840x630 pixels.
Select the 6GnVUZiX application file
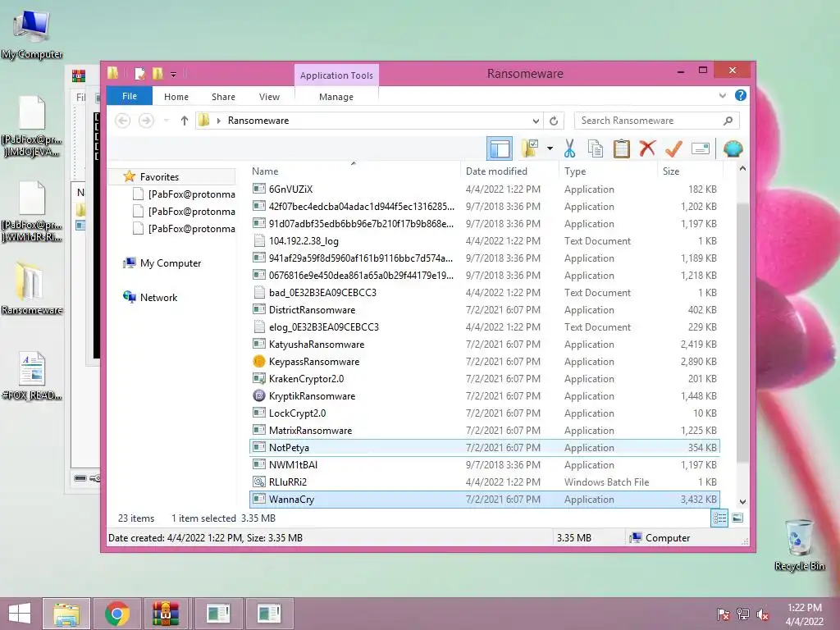(x=484, y=189)
